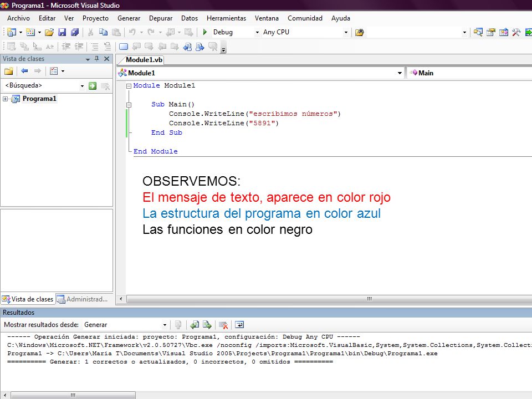Click the Increase Indent icon

point(79,47)
